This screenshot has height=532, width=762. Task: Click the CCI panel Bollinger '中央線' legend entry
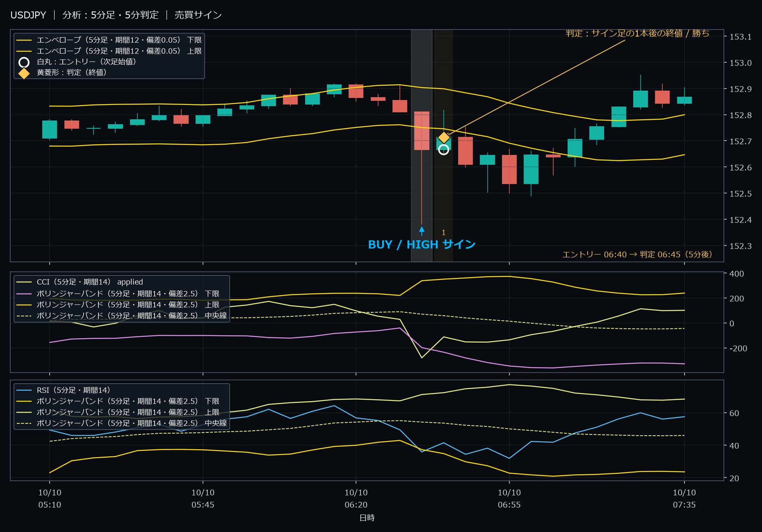[121, 316]
